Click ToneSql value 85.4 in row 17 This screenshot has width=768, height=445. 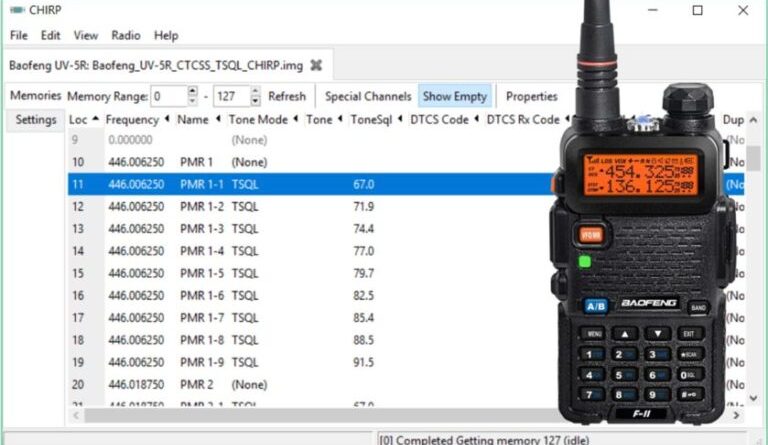tap(363, 318)
